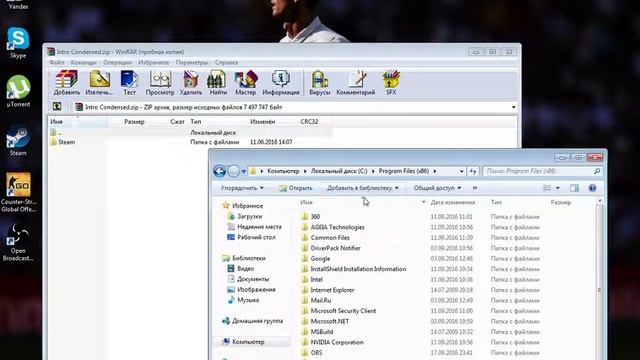This screenshot has width=640, height=360.
Task: Click Explorer back navigation arrow
Action: click(x=220, y=171)
